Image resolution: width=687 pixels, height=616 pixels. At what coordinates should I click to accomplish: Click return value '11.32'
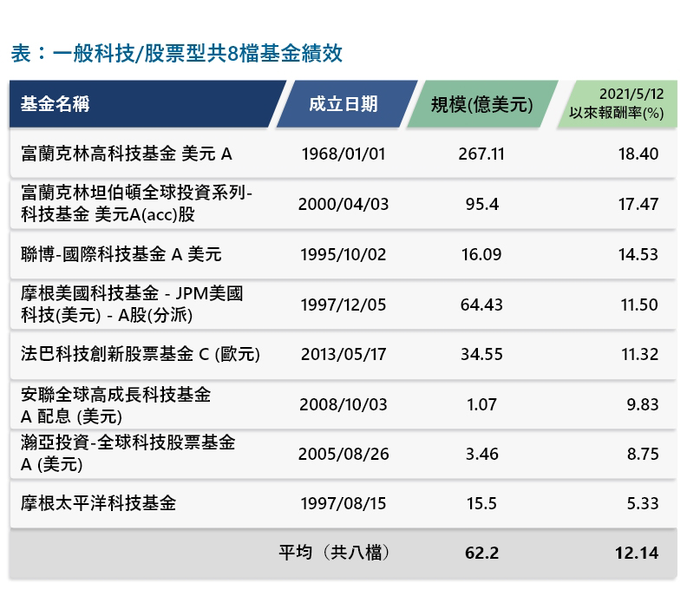coord(639,355)
